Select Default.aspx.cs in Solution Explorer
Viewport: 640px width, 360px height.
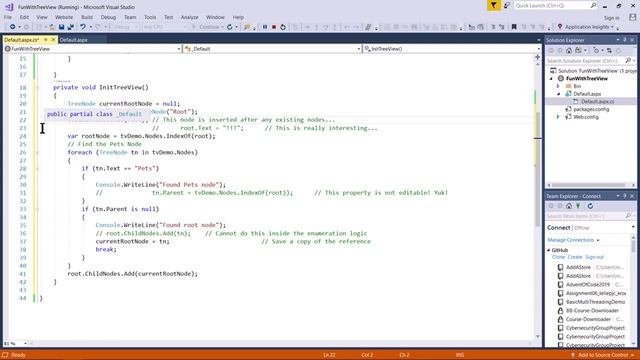point(598,102)
